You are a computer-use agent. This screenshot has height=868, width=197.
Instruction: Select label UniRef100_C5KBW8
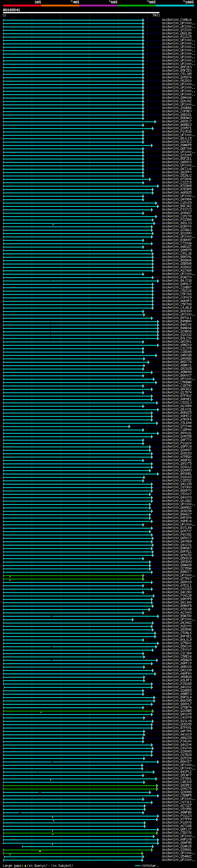pos(177,382)
